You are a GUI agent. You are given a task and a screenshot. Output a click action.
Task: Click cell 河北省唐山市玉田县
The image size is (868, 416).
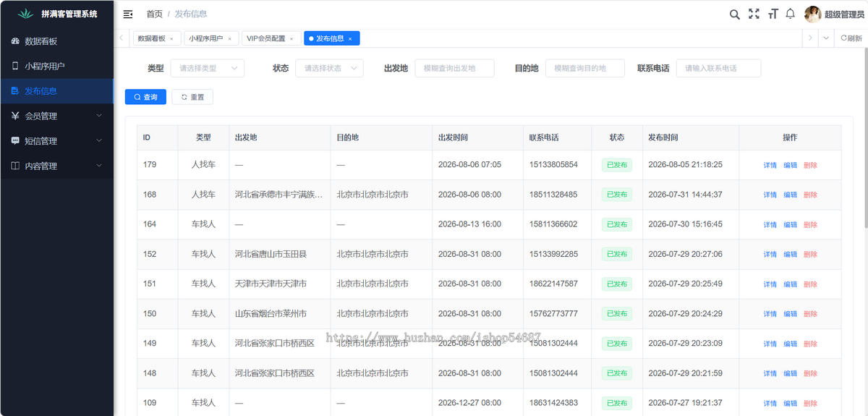271,254
